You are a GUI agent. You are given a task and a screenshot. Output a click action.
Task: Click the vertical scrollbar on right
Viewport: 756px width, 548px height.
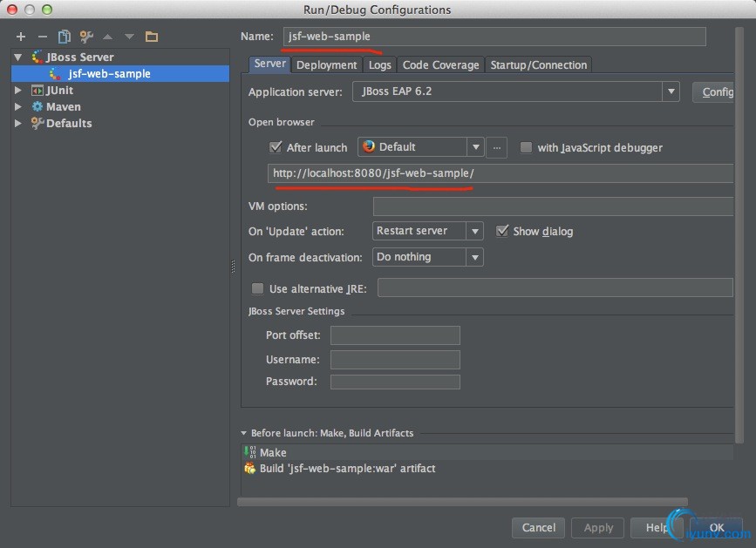tap(739, 235)
